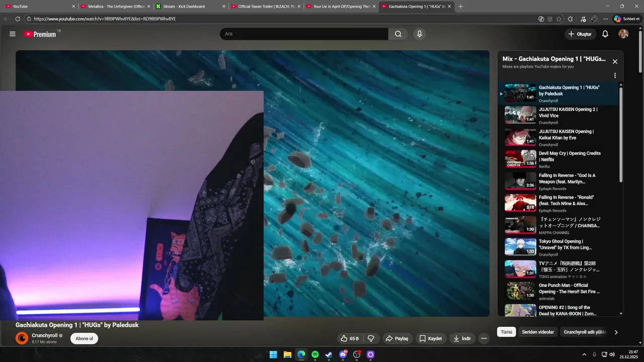Close the Metallica - The Unforgiven tab
This screenshot has width=644, height=362.
(x=148, y=7)
